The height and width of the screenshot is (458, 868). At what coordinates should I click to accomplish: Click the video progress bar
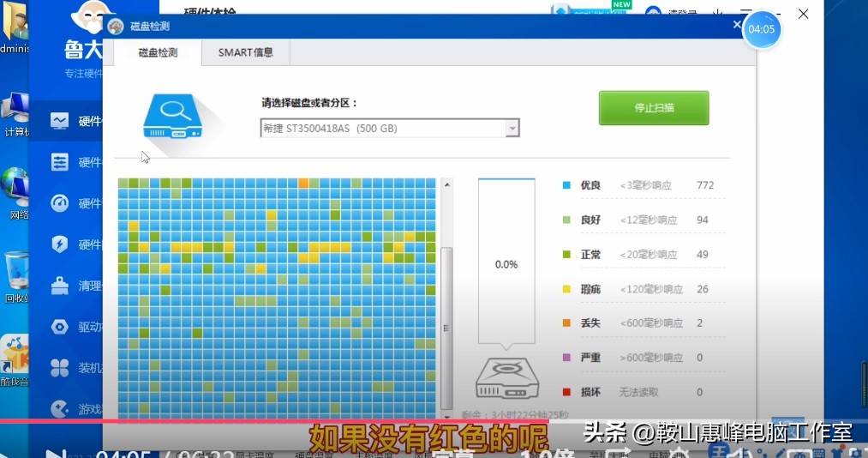pyautogui.click(x=434, y=421)
